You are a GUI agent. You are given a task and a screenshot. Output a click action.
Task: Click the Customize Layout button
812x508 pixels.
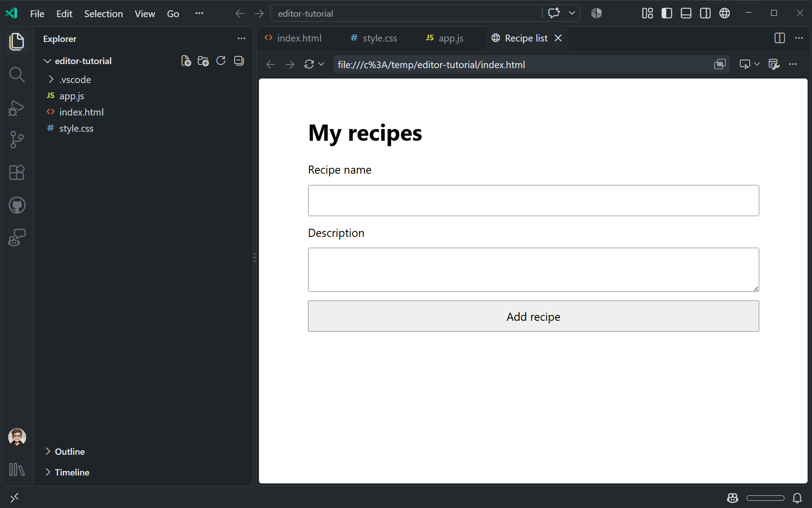click(x=648, y=14)
